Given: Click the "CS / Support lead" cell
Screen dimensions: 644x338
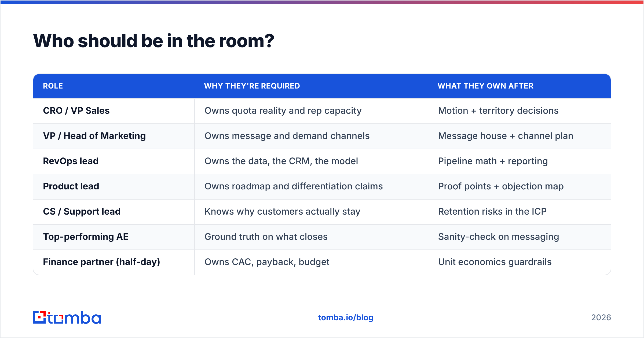Looking at the screenshot, I should point(114,212).
